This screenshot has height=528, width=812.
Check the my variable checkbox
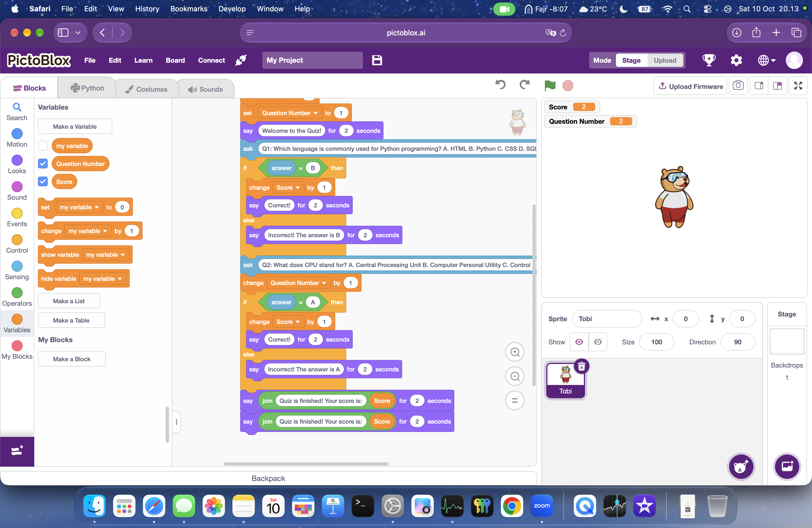(x=43, y=146)
